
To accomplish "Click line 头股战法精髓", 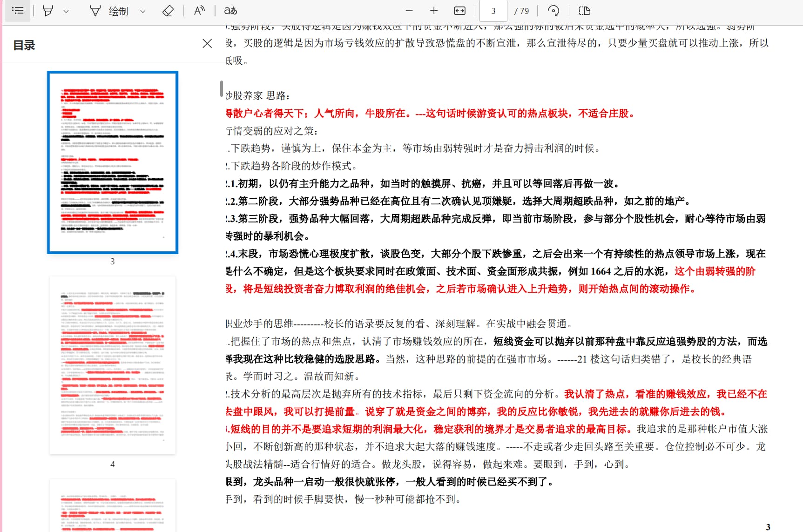I will 429,465.
